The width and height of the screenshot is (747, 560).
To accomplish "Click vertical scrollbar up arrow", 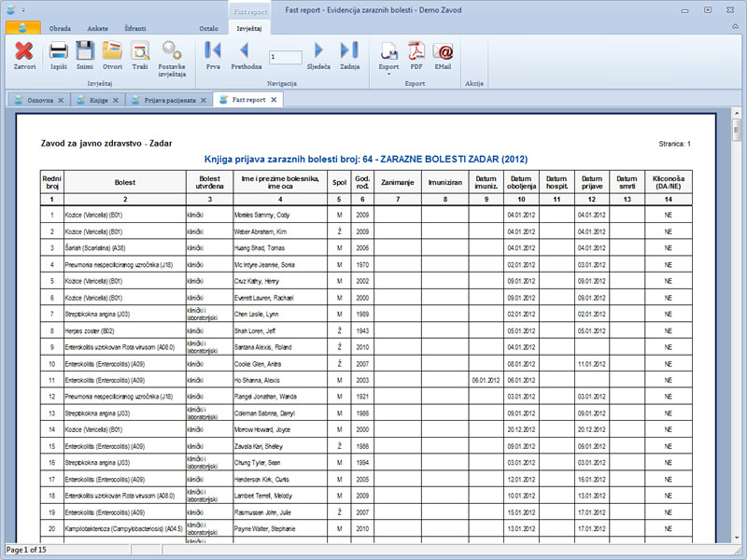I will pyautogui.click(x=737, y=113).
